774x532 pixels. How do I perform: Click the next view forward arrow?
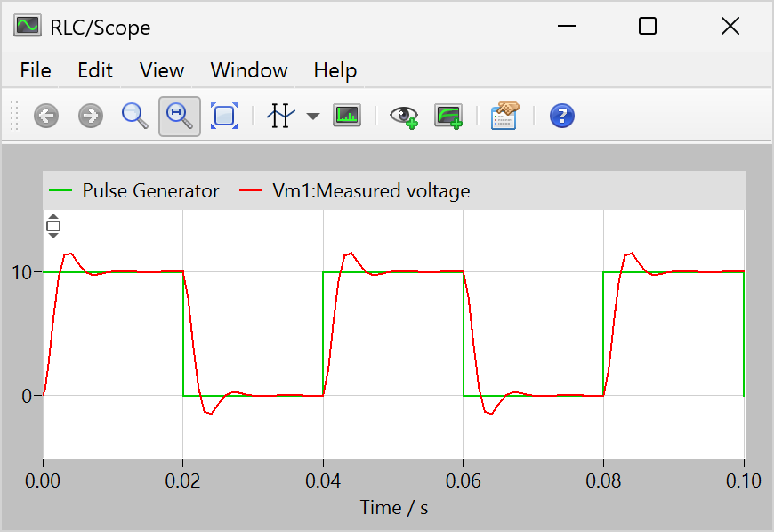[91, 116]
